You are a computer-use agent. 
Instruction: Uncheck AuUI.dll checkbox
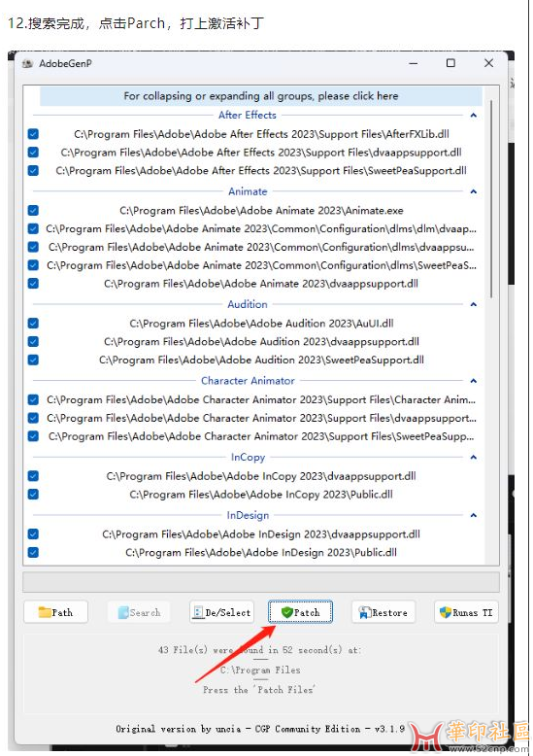click(33, 324)
